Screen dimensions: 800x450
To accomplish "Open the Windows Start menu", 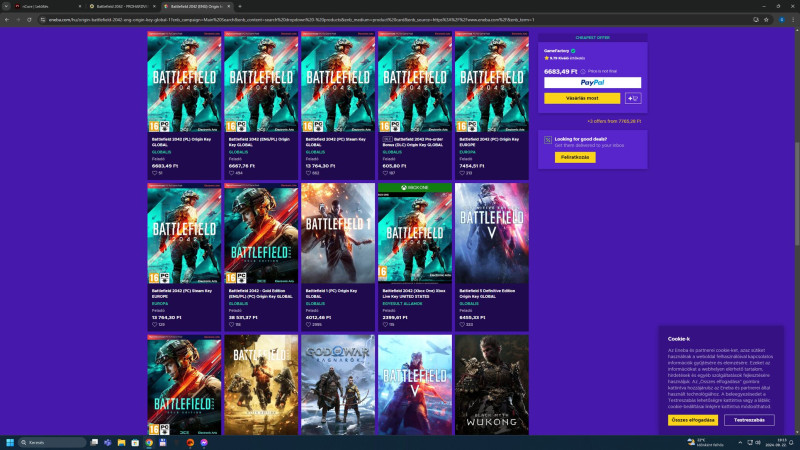I will tap(10, 442).
